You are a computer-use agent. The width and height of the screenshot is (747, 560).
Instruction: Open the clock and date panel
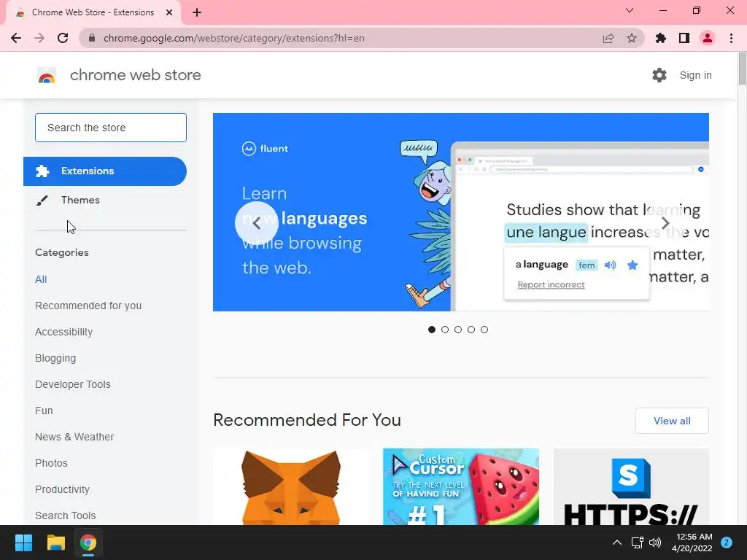tap(692, 542)
